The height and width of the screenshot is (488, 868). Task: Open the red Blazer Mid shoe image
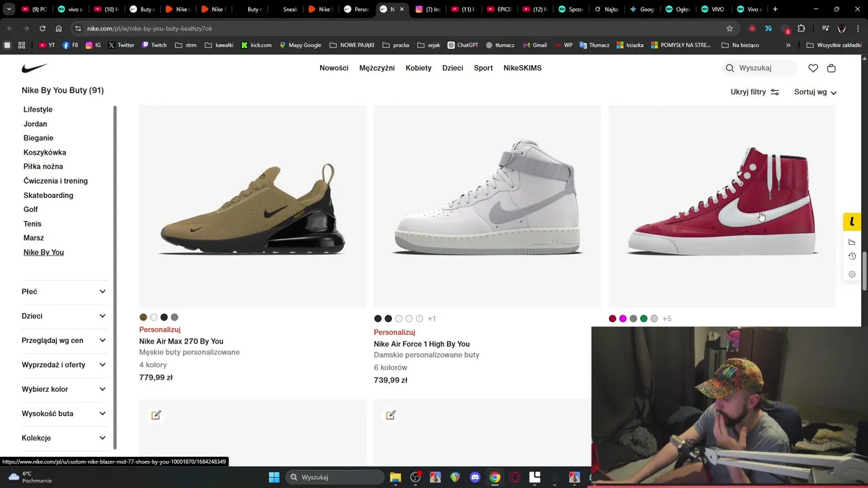[x=722, y=206]
